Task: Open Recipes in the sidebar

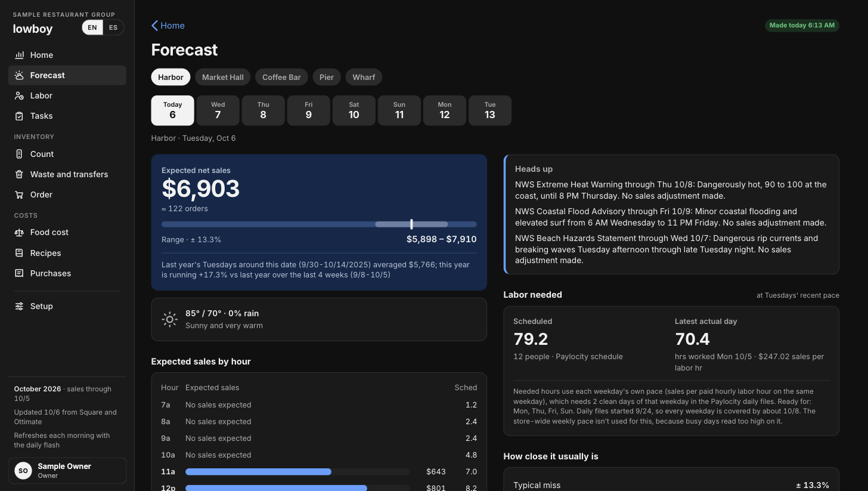Action: click(67, 253)
